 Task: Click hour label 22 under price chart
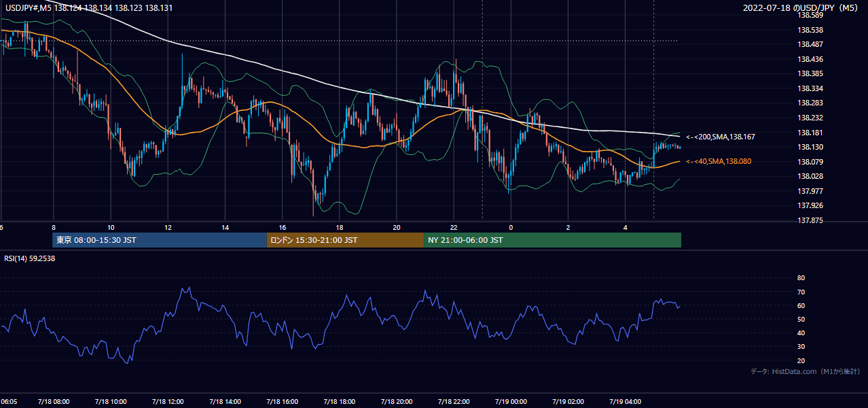coord(454,227)
